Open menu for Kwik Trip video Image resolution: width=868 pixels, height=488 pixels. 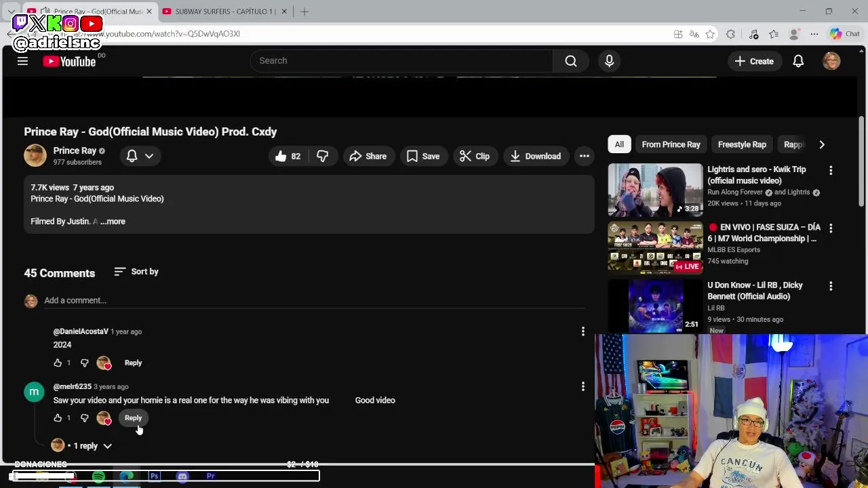click(831, 170)
